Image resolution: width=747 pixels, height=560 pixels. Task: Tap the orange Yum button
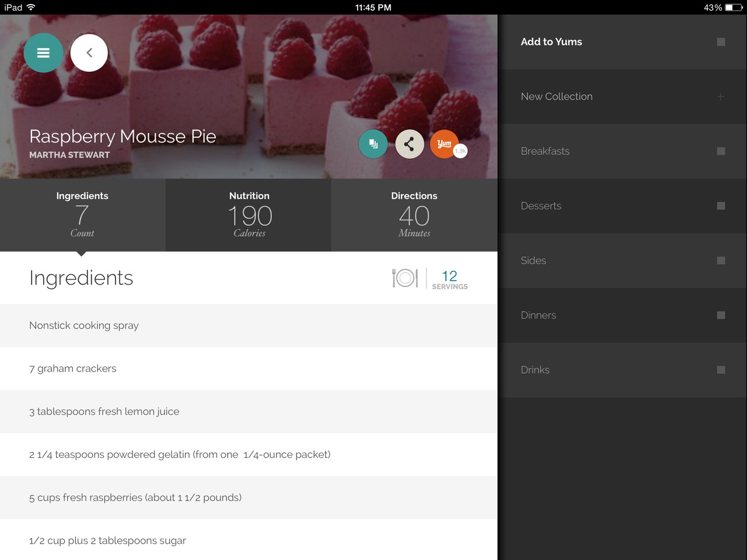445,143
